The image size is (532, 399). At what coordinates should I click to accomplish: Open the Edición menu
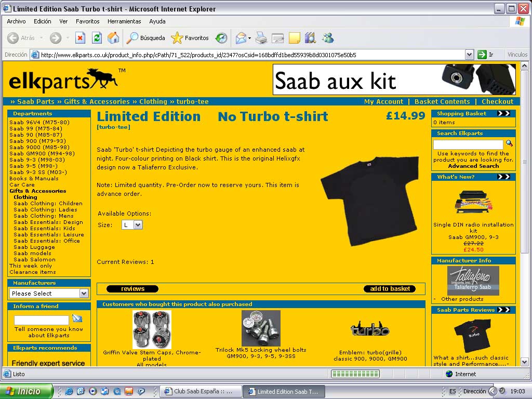(43, 21)
